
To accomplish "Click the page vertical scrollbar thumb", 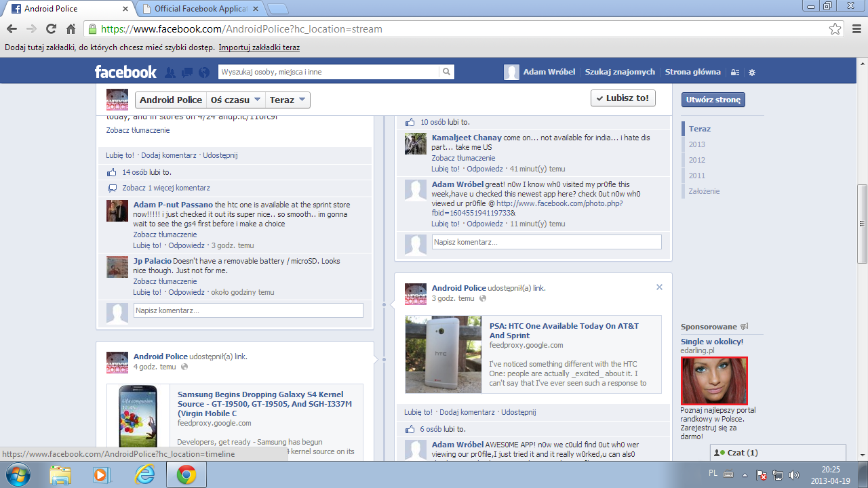I will click(x=862, y=224).
